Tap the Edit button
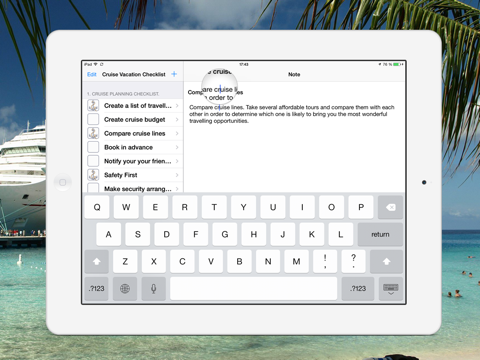Viewport: 480px width, 360px height. [x=92, y=74]
